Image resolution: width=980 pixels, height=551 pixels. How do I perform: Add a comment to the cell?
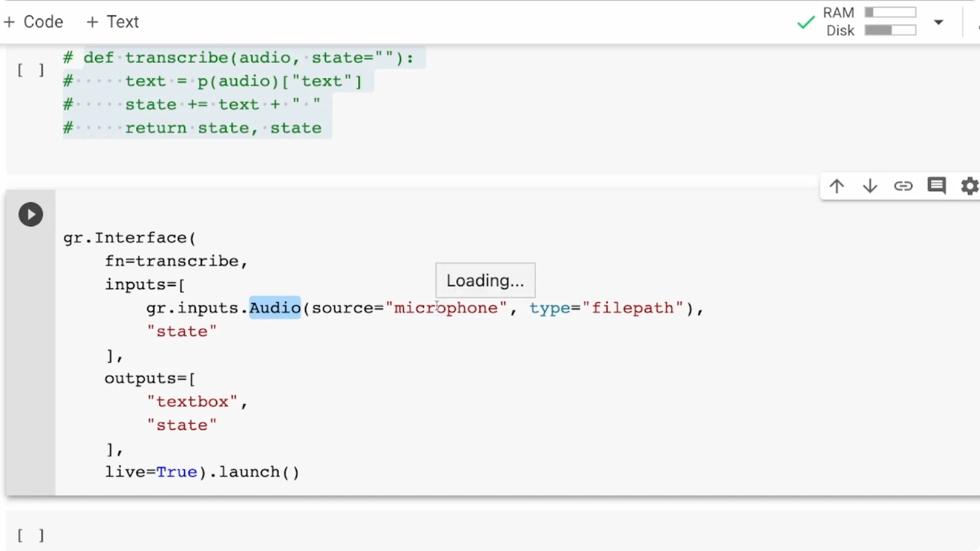936,186
